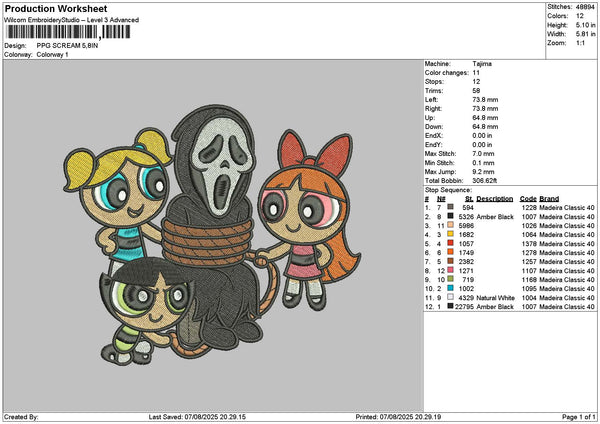Click the 'Description' column header
The width and height of the screenshot is (600, 424).
(494, 199)
